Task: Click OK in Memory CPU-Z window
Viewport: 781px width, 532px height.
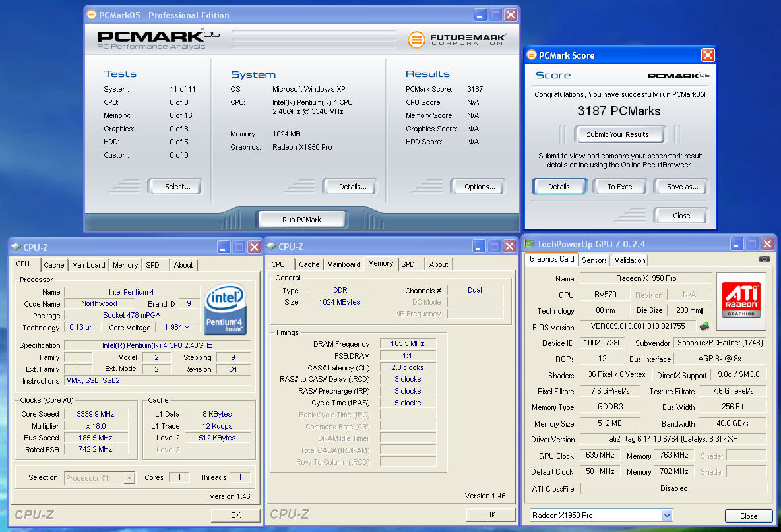Action: tap(491, 515)
